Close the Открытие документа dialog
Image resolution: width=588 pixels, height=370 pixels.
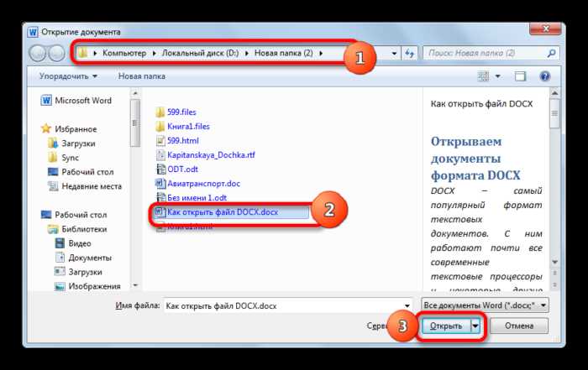coord(546,29)
